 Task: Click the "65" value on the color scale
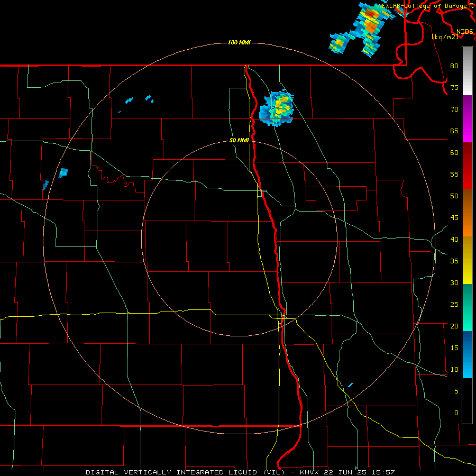454,131
